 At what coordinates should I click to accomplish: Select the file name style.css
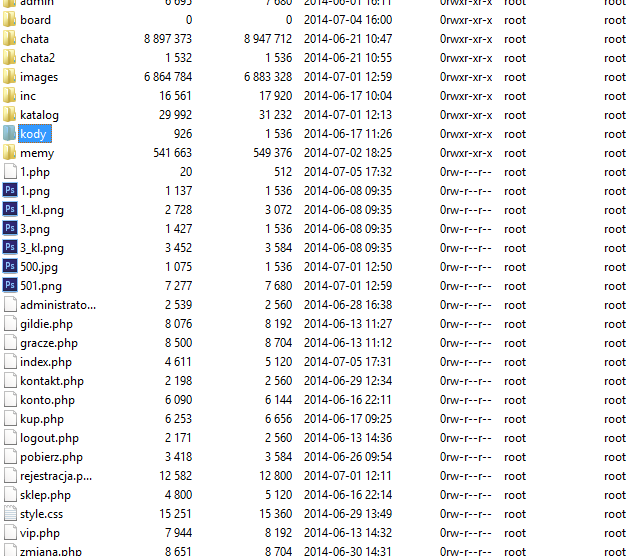point(42,514)
